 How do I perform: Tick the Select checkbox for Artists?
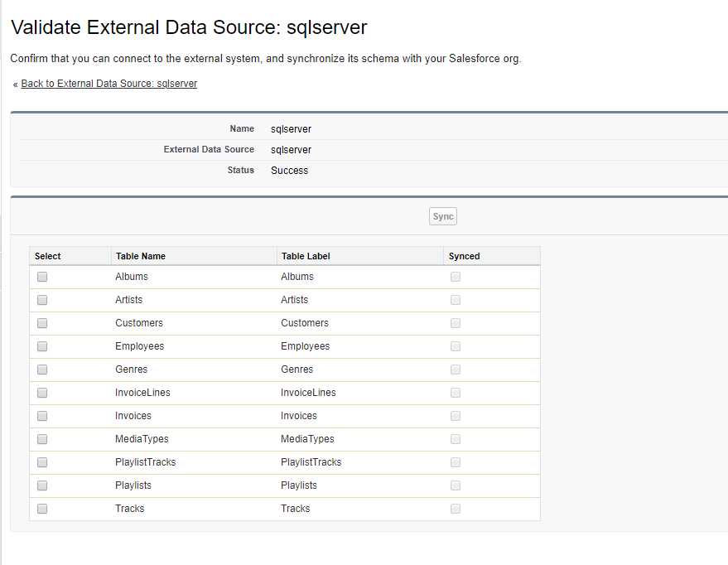point(42,300)
